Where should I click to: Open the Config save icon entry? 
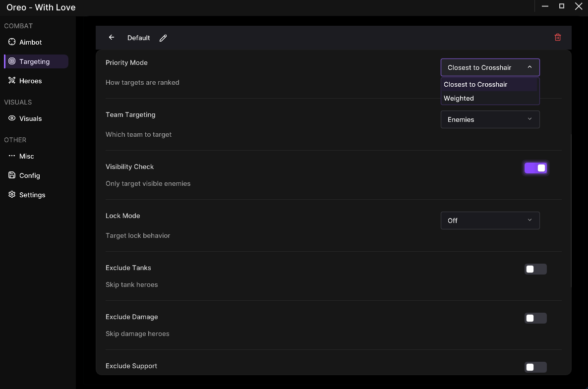click(29, 175)
